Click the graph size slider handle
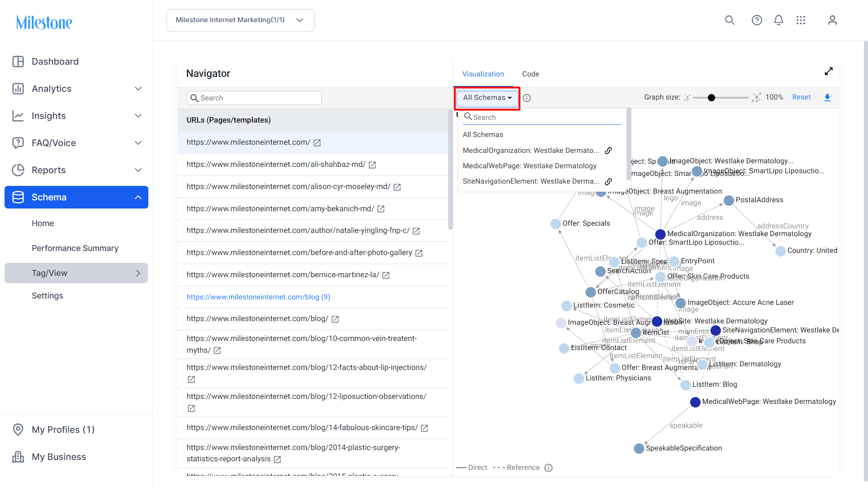 coord(711,98)
